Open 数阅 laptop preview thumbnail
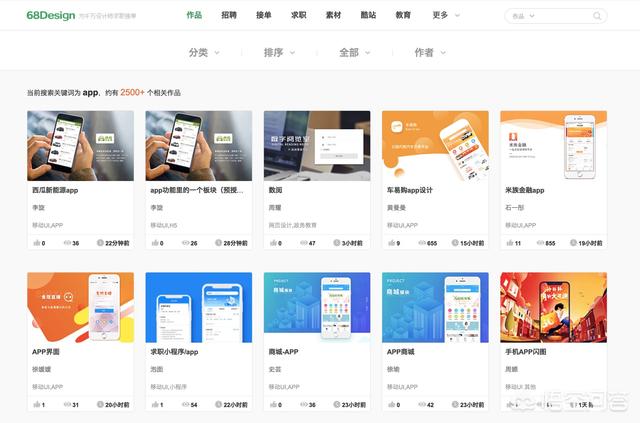The width and height of the screenshot is (640, 423). pyautogui.click(x=317, y=146)
